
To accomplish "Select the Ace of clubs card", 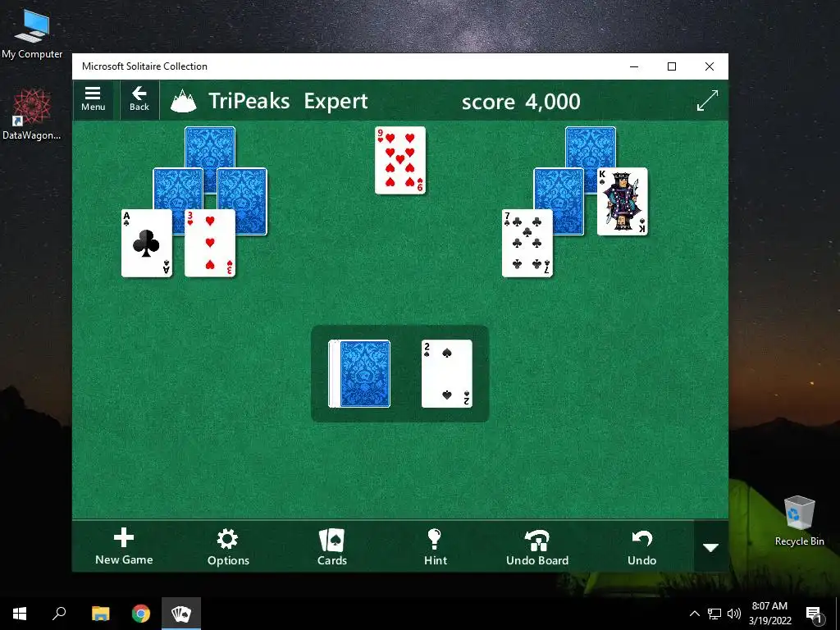I will (x=147, y=243).
